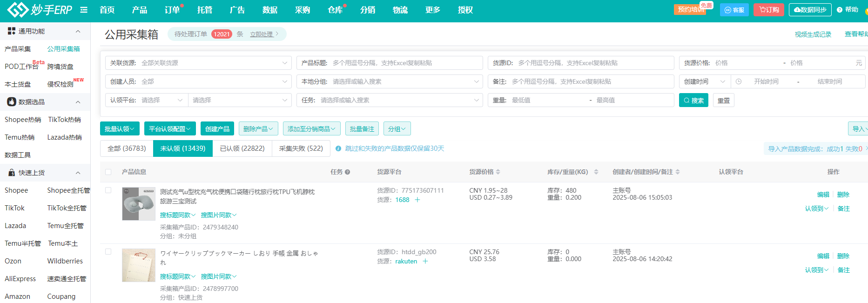Click the 产品标题 input field
Screen dimensions: 868x303
(405, 63)
